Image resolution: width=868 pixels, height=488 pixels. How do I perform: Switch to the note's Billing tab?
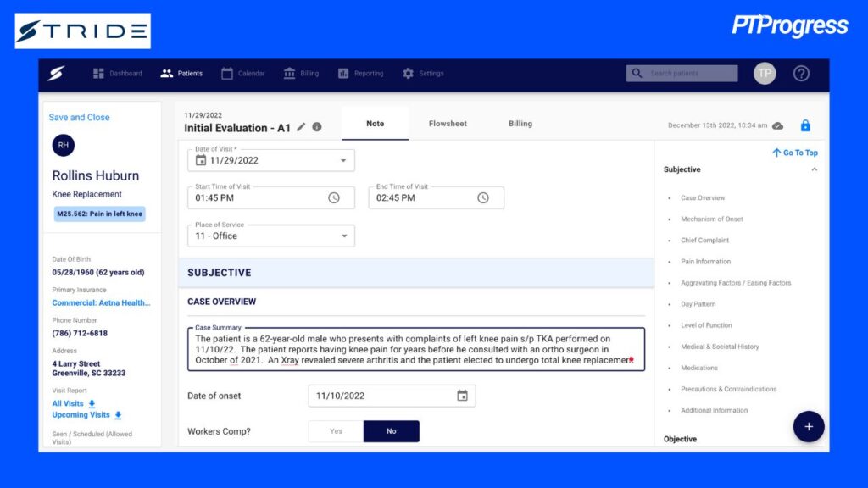[x=520, y=124]
